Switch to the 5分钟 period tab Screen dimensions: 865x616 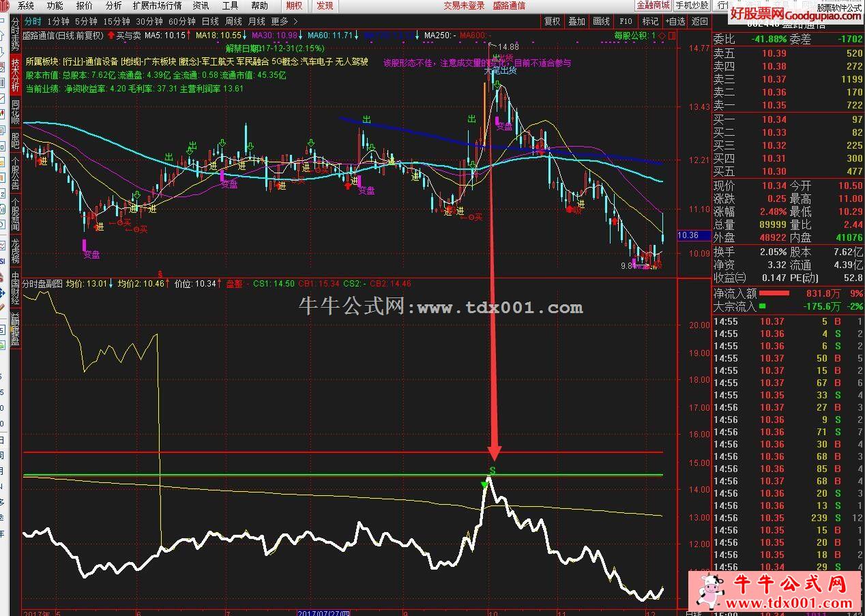[x=86, y=21]
